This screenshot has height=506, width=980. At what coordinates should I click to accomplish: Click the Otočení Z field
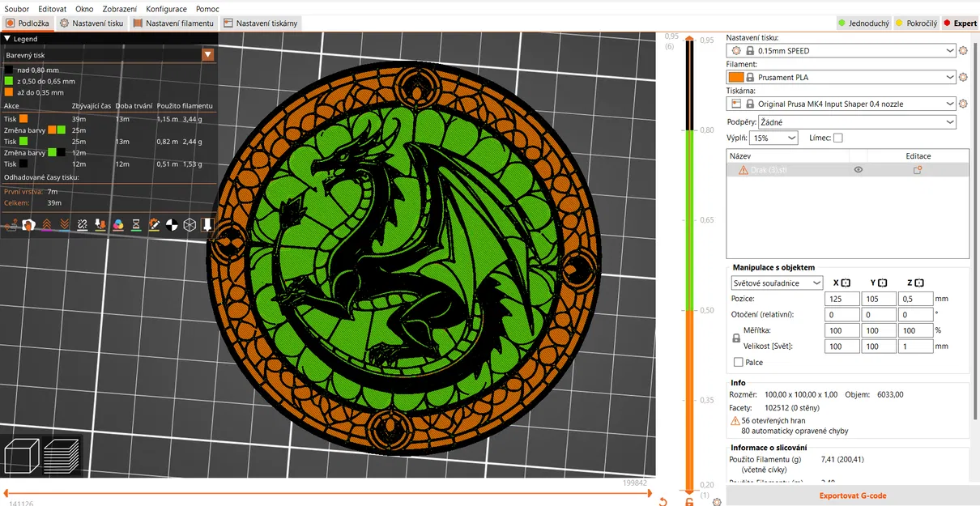click(916, 314)
